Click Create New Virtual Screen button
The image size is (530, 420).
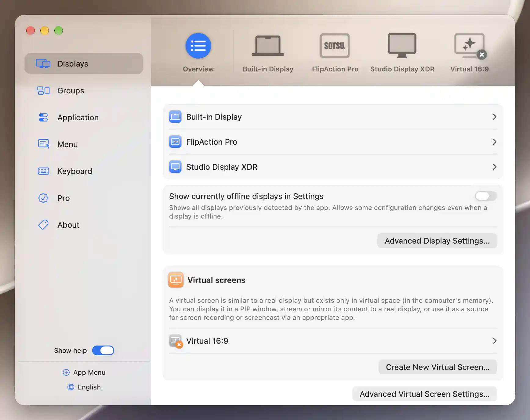pyautogui.click(x=437, y=367)
